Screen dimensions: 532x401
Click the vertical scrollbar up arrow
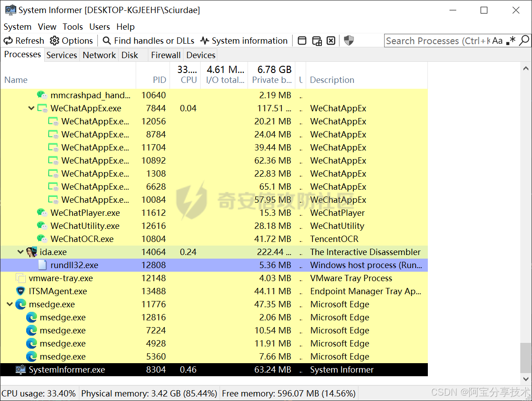point(526,68)
